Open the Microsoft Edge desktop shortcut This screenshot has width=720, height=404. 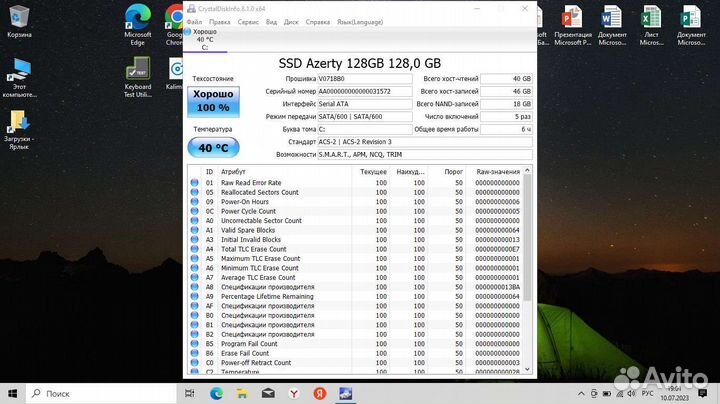pos(137,25)
